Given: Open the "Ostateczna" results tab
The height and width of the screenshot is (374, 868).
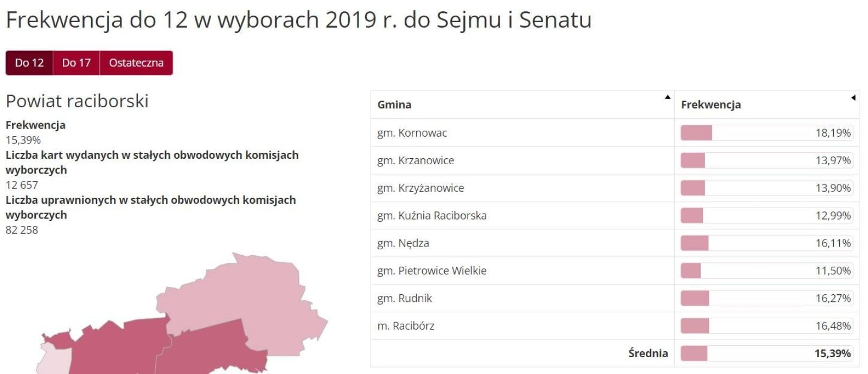Looking at the screenshot, I should click(136, 62).
